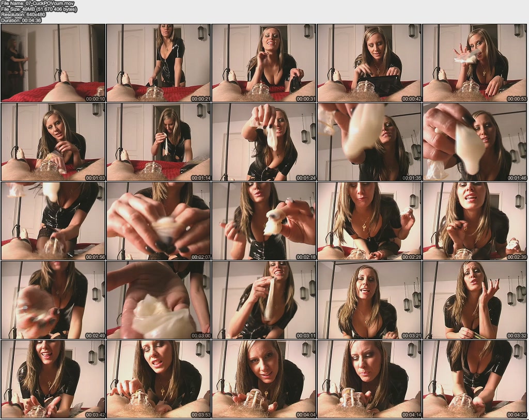
Task: Open the thumbnail timestamped 00:03:42
Action: click(x=53, y=379)
